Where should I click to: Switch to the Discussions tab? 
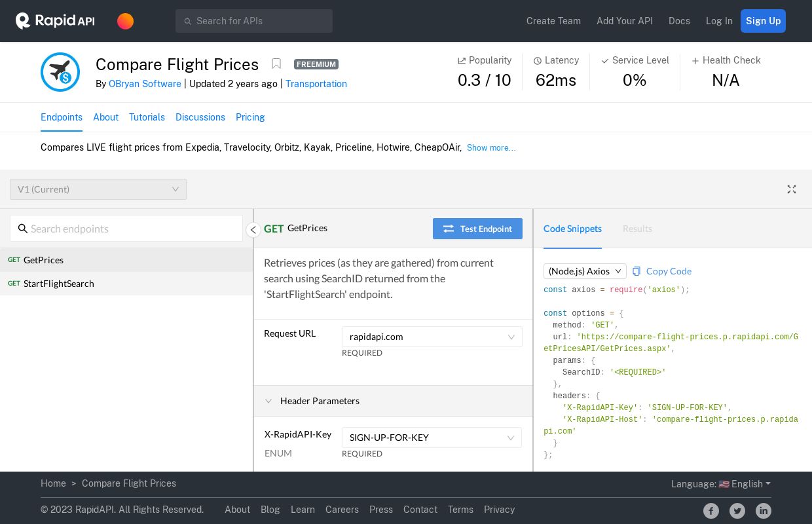200,117
